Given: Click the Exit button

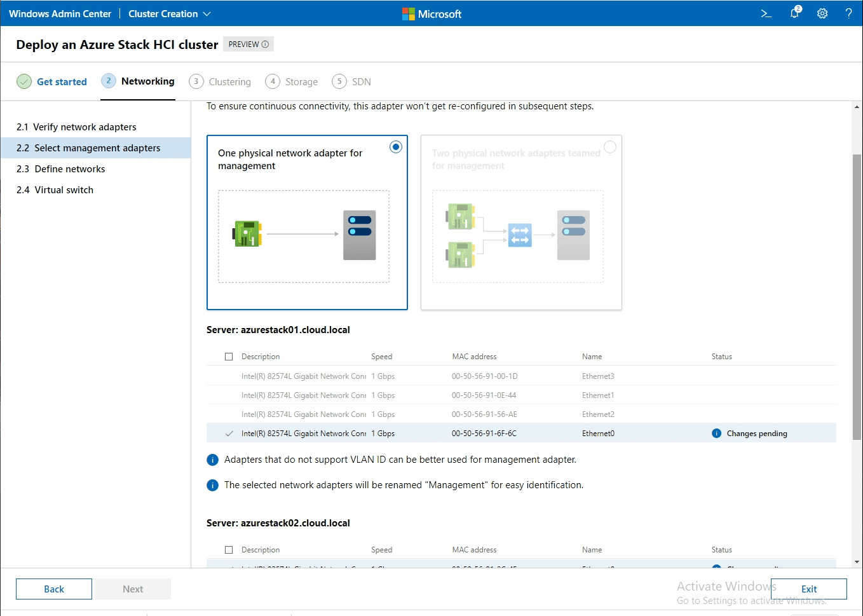Looking at the screenshot, I should 808,589.
